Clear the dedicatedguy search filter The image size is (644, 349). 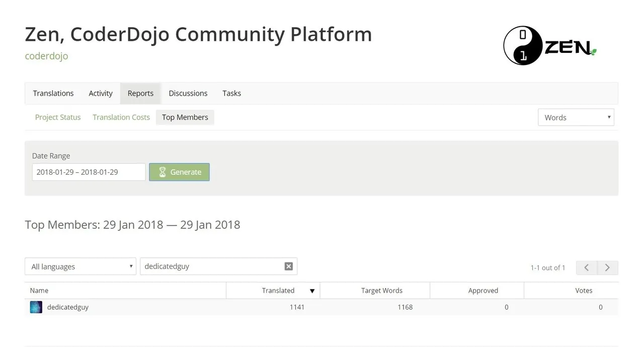point(288,266)
